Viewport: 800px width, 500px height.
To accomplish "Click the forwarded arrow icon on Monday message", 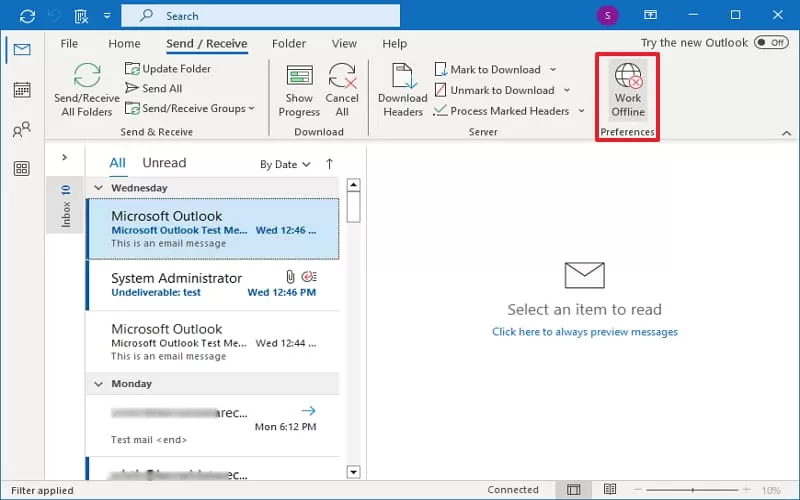I will click(x=308, y=410).
